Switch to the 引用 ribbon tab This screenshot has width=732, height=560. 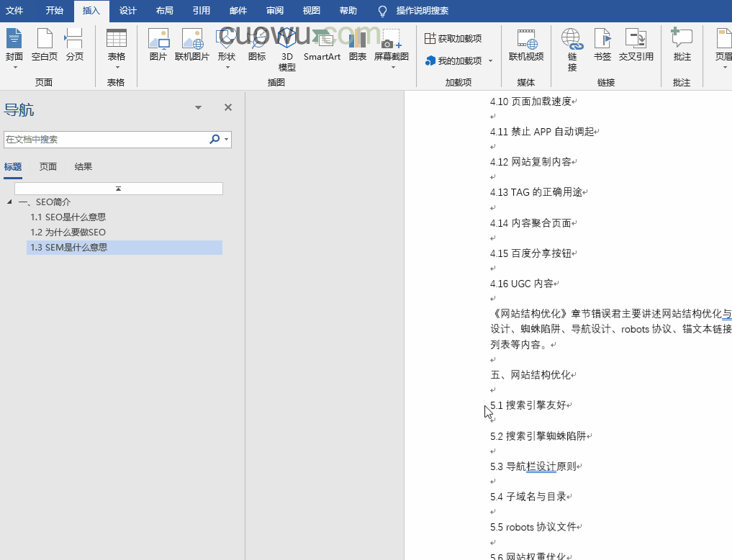(202, 11)
